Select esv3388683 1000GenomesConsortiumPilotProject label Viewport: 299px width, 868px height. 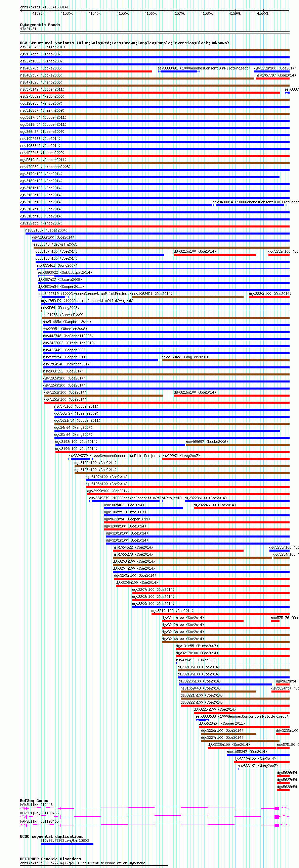click(x=242, y=717)
